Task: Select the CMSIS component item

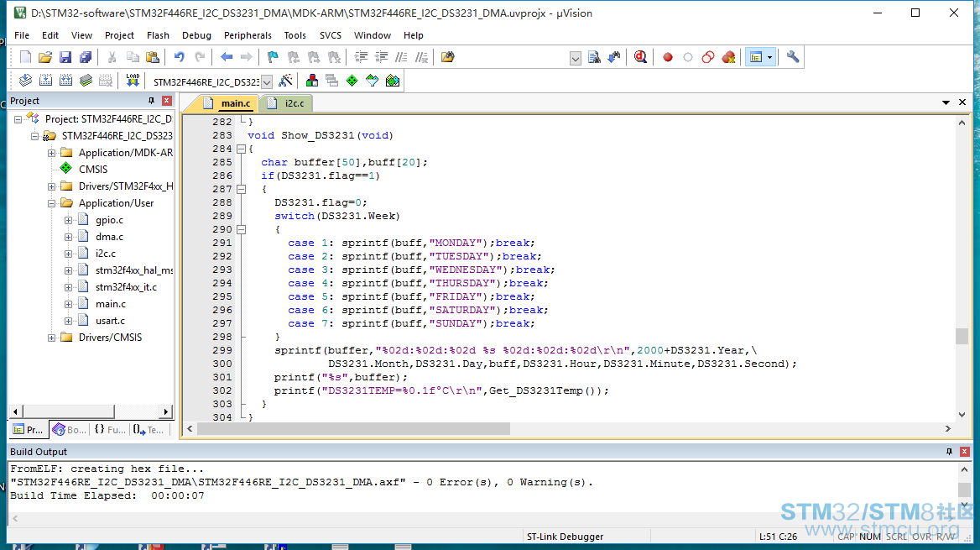Action: pos(93,170)
